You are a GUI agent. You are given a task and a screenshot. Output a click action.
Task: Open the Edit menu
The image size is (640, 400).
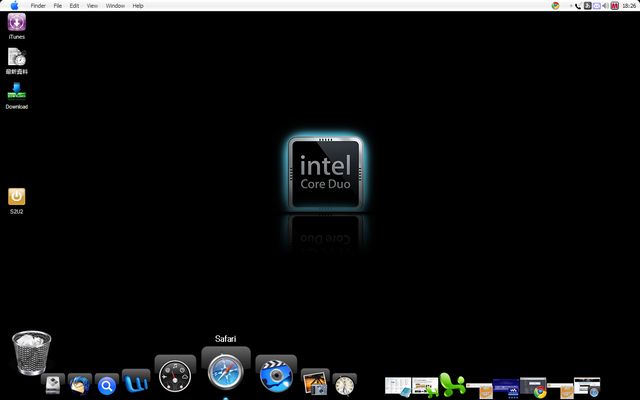[x=74, y=6]
